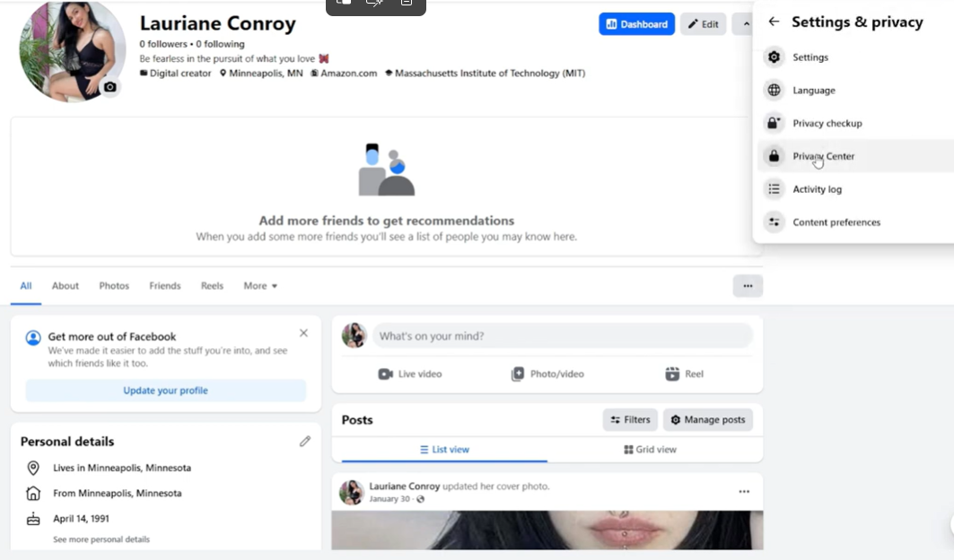This screenshot has height=560, width=954.
Task: Open the Photos tab
Action: 114,285
